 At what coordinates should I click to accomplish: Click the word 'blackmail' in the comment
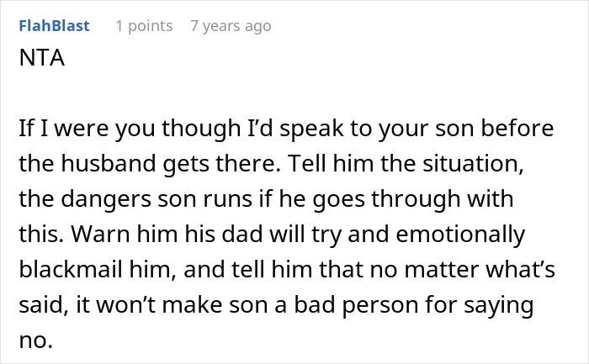[x=71, y=270]
